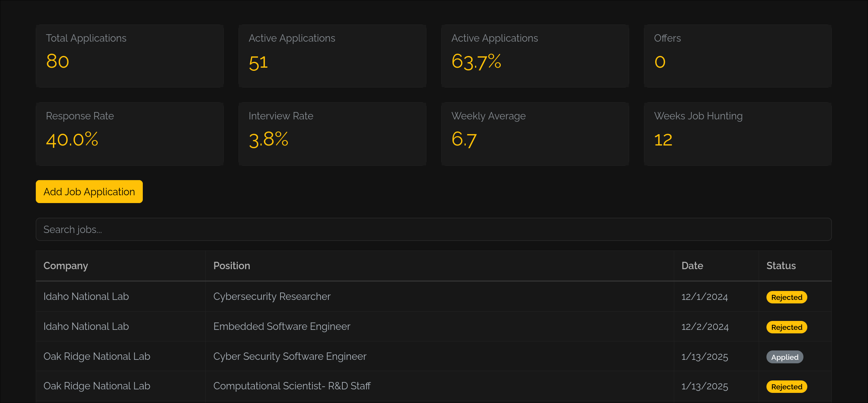Click the Rejected badge for Cybersecurity Researcher
Viewport: 868px width, 403px height.
click(x=786, y=297)
